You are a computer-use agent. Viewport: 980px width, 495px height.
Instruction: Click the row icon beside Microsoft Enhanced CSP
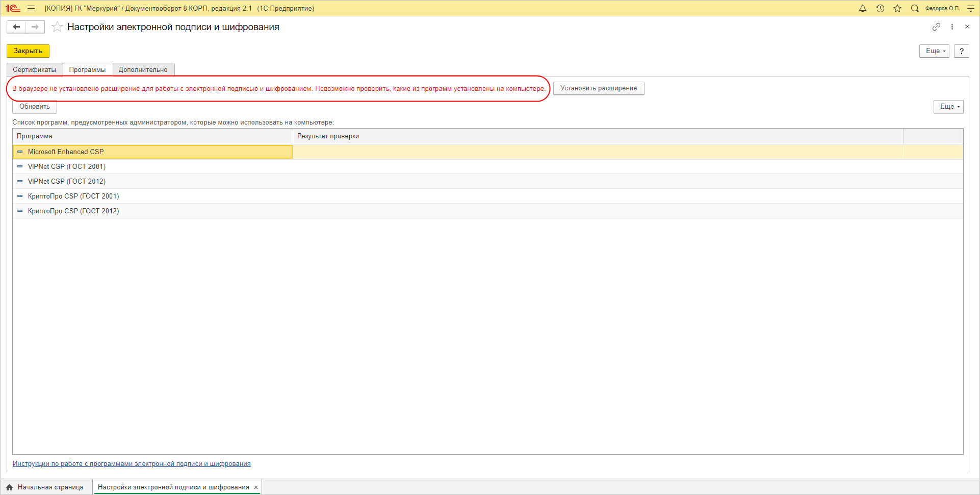[20, 152]
